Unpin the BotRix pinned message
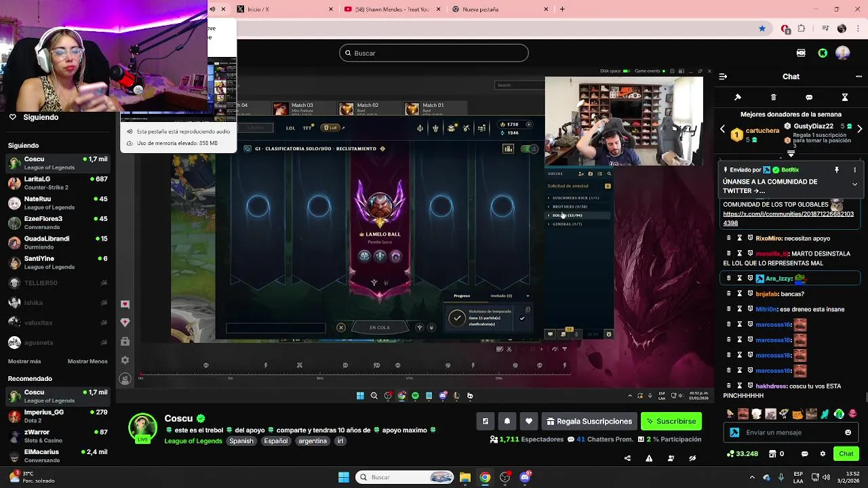The image size is (868, 488). click(x=837, y=170)
